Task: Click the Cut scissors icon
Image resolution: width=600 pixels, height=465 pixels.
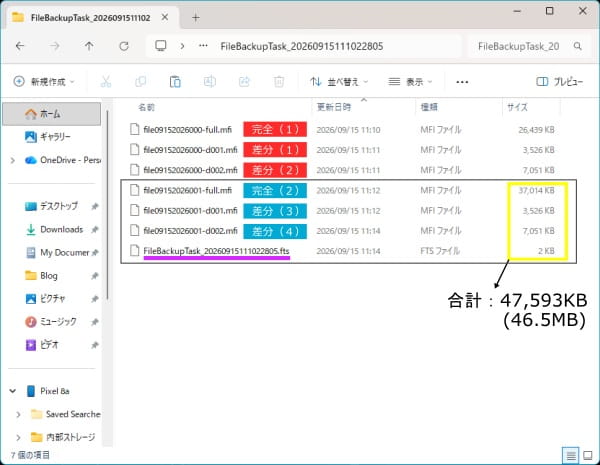Action: (106, 82)
